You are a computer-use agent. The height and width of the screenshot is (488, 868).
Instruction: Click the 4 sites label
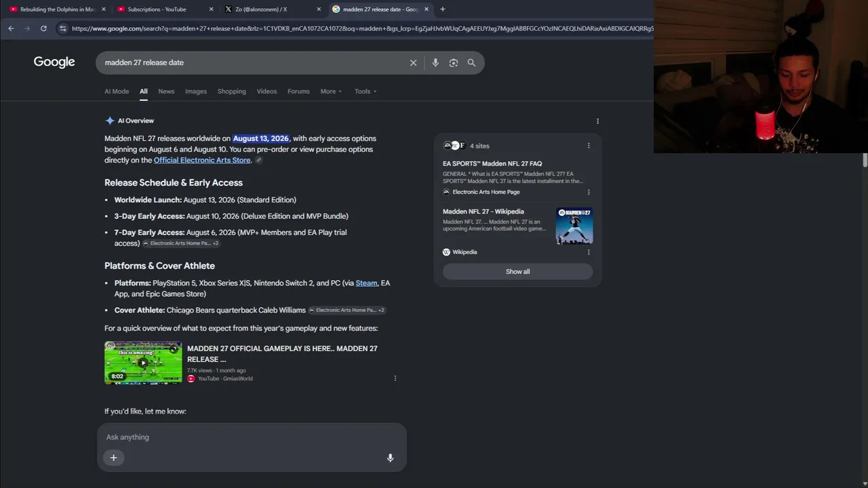tap(479, 146)
